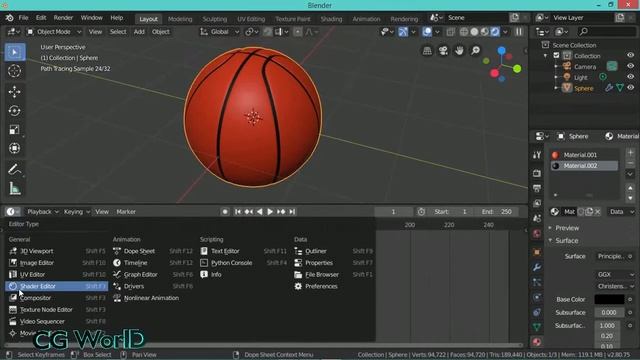Toggle auto keying record button
This screenshot has width=640, height=360.
pyautogui.click(x=225, y=212)
